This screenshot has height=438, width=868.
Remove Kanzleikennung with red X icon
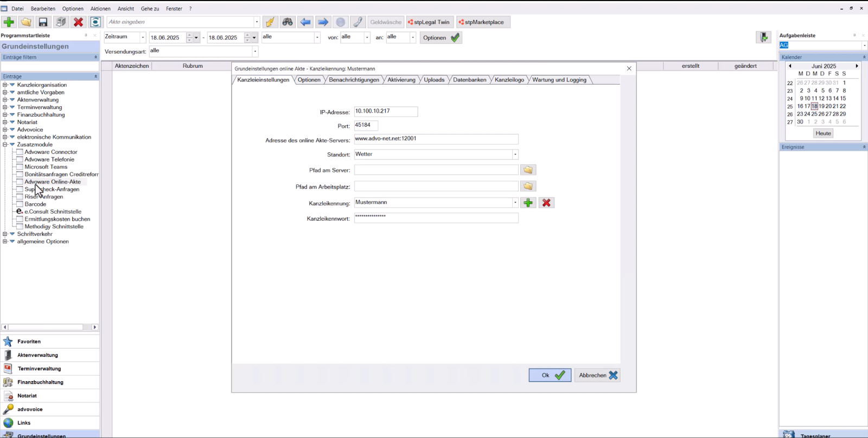tap(546, 203)
